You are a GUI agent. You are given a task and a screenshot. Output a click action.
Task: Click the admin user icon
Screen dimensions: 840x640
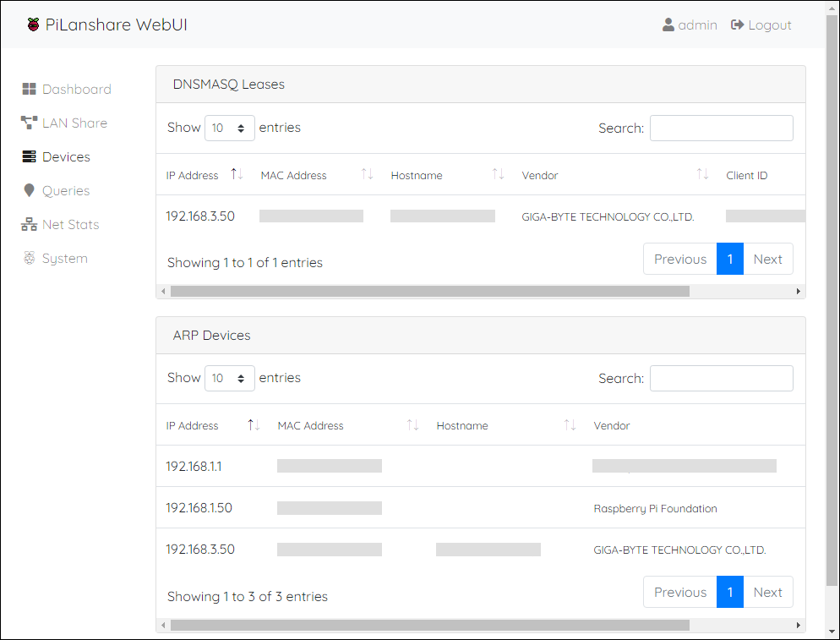coord(668,25)
